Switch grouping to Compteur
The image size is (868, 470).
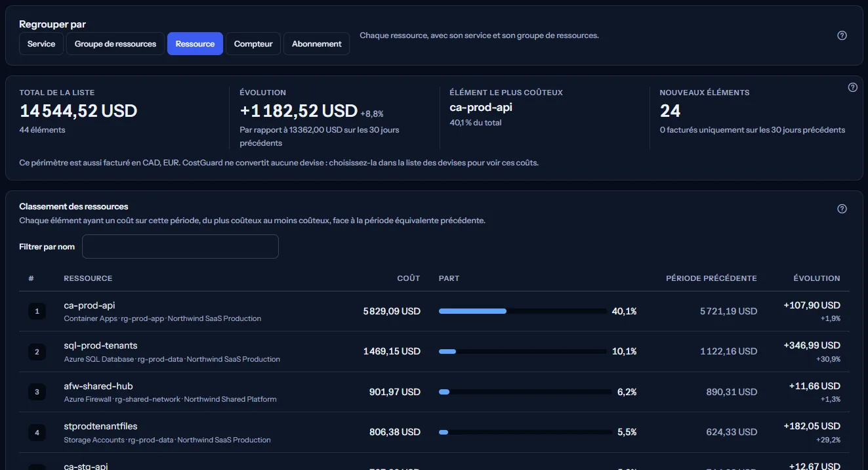tap(253, 44)
